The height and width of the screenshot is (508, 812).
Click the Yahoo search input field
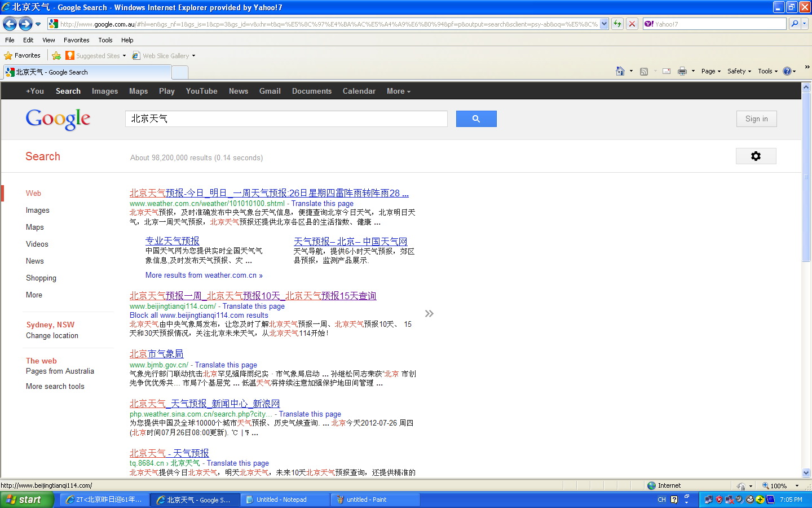(x=715, y=24)
